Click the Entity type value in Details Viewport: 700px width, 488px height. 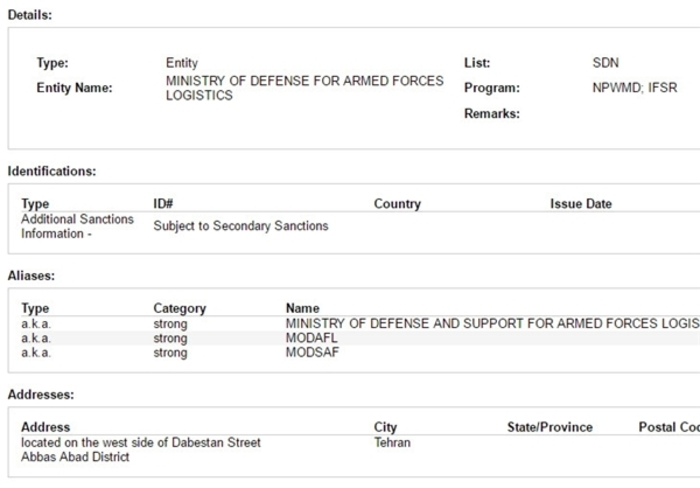182,63
